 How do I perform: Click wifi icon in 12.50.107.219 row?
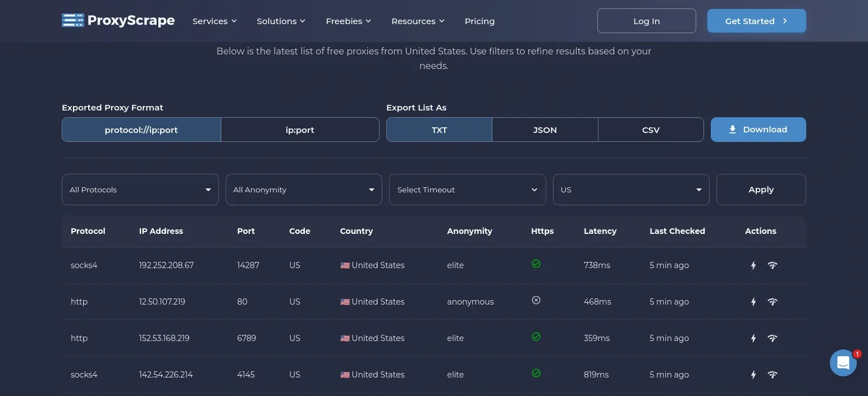(773, 302)
